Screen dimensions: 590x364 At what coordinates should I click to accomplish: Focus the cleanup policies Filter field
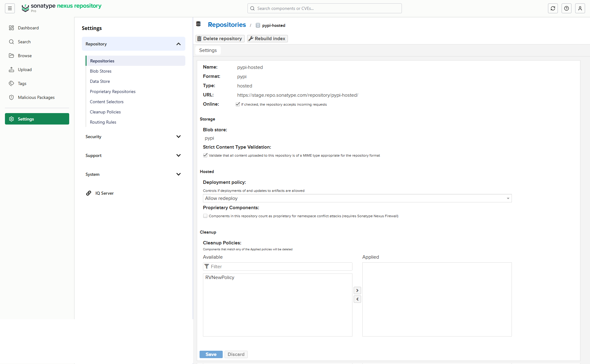[278, 266]
